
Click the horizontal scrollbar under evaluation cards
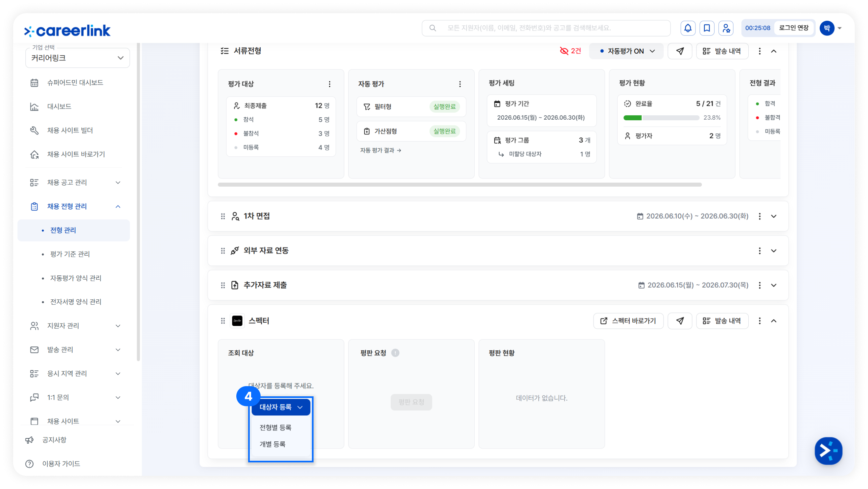pyautogui.click(x=459, y=185)
